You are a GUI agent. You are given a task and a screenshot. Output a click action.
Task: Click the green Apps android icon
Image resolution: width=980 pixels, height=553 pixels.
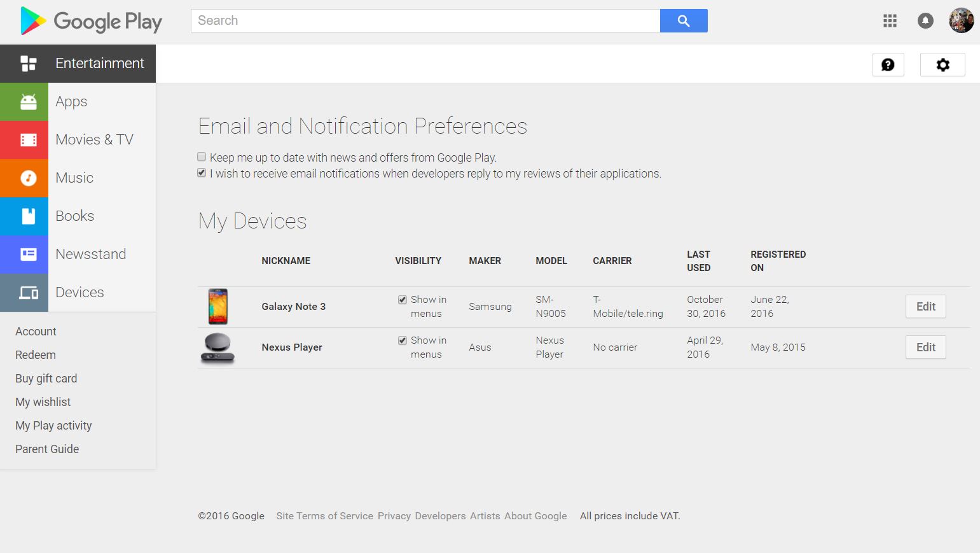[x=28, y=102]
